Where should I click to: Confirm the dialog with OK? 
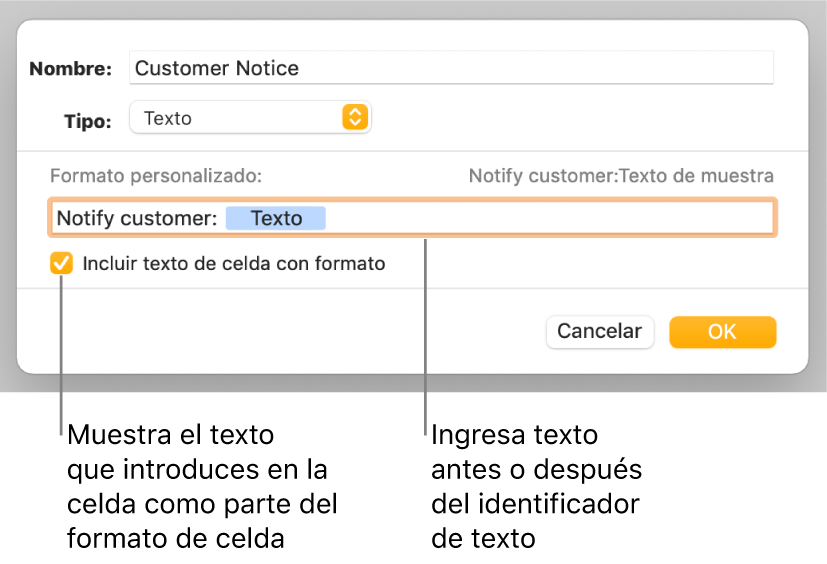(722, 332)
